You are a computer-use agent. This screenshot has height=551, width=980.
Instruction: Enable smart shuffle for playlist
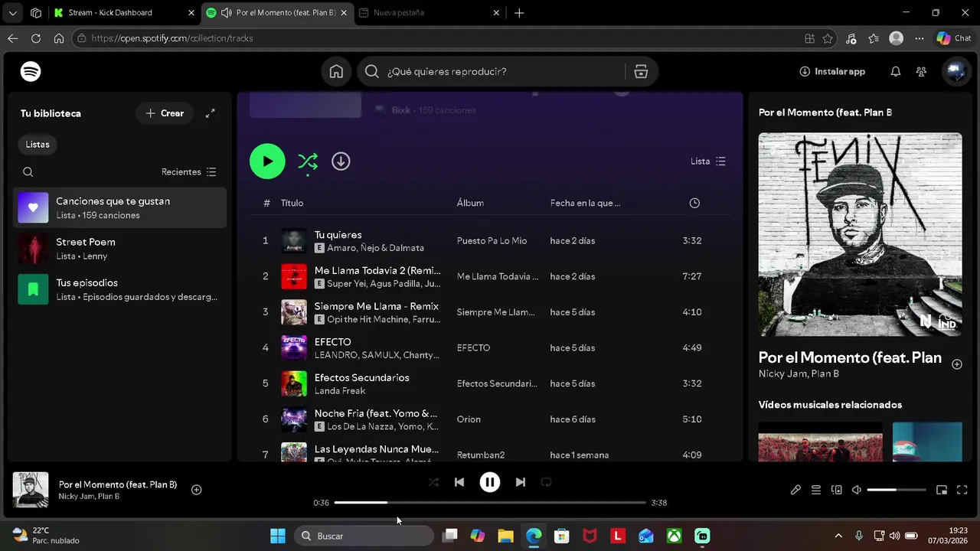308,161
